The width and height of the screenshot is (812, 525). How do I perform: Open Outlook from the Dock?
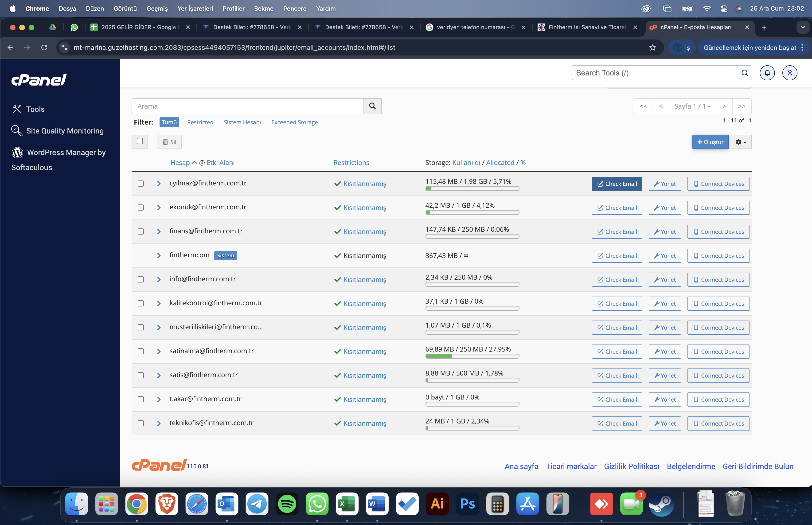(227, 504)
